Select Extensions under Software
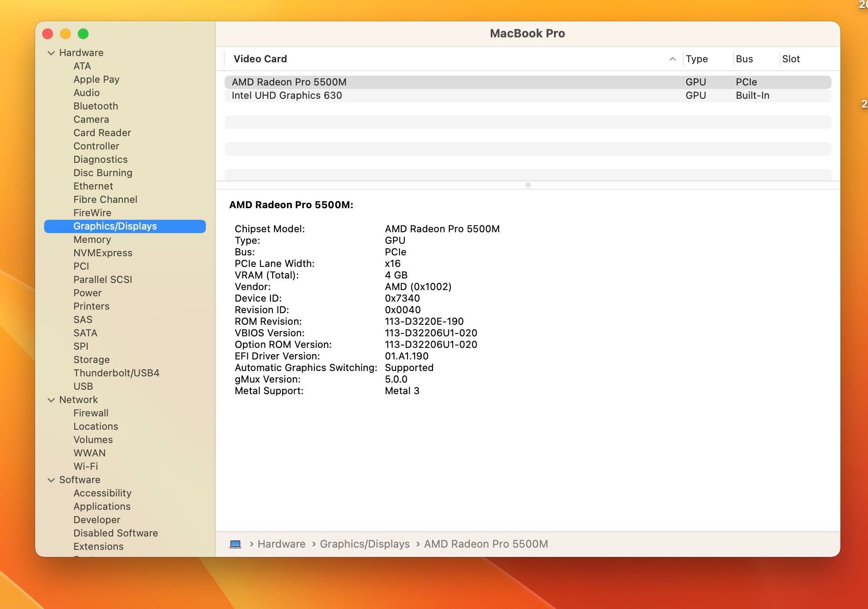This screenshot has width=868, height=609. [98, 546]
